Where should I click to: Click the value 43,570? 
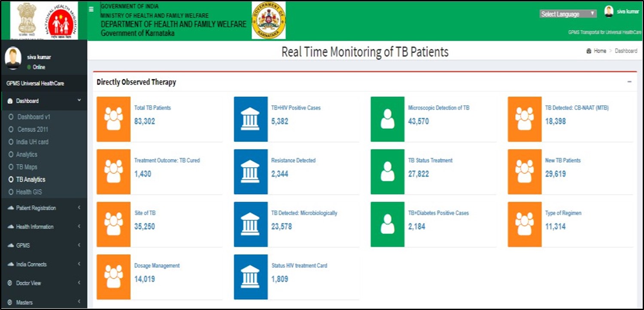(419, 121)
